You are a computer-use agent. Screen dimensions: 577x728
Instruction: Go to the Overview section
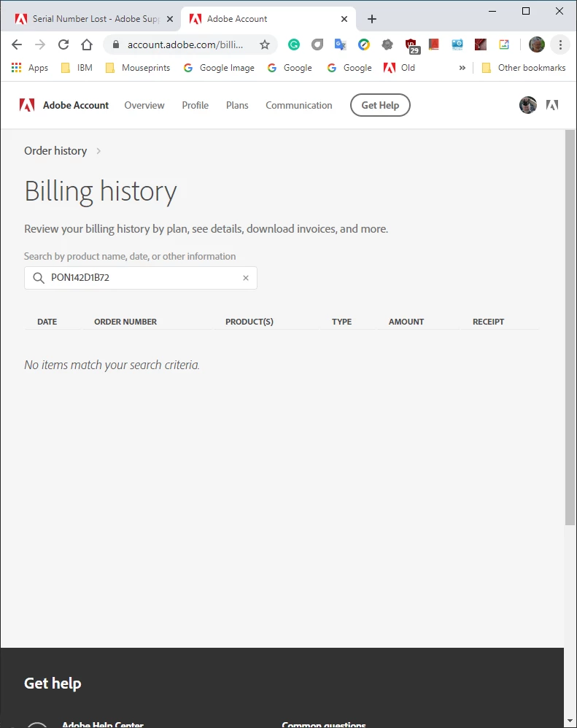point(144,105)
